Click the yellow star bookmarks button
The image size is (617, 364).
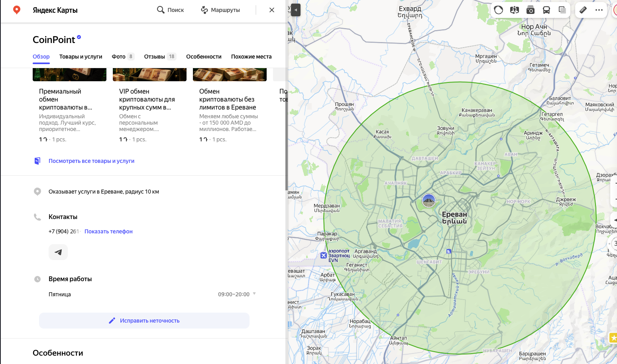pos(613,338)
